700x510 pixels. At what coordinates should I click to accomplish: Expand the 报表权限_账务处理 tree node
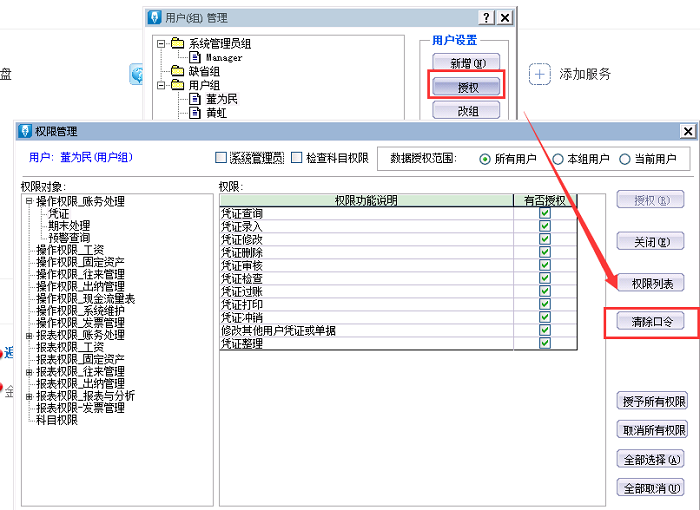coord(29,335)
